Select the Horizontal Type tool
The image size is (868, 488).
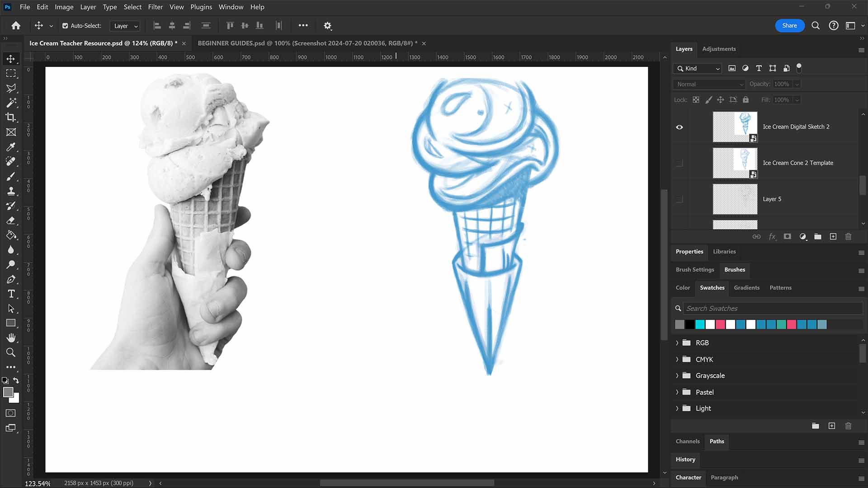click(11, 294)
